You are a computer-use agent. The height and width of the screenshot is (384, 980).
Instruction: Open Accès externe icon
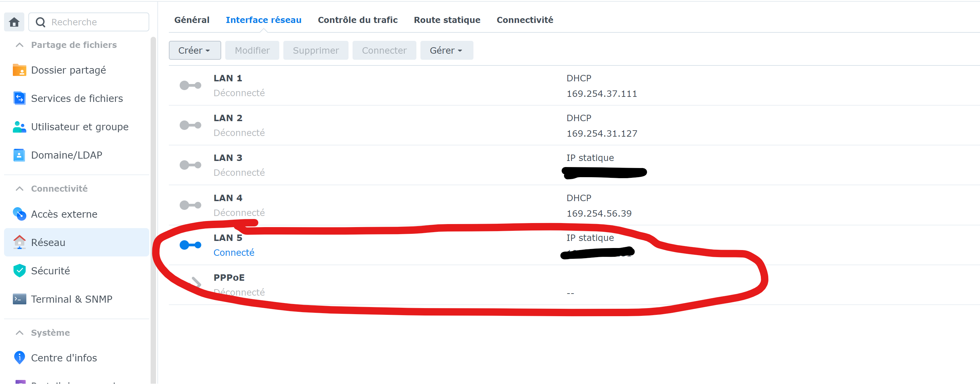click(19, 214)
